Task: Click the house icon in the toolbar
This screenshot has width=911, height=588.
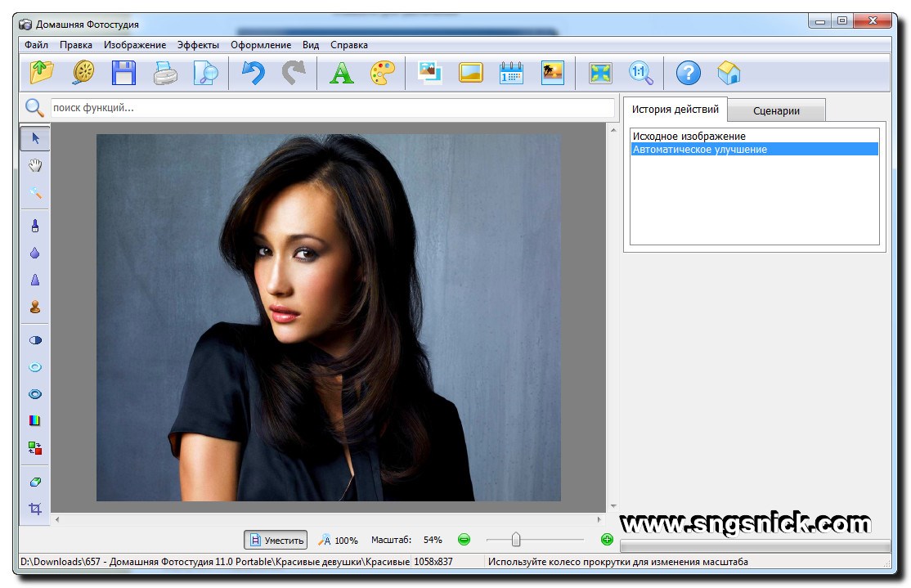Action: point(729,74)
